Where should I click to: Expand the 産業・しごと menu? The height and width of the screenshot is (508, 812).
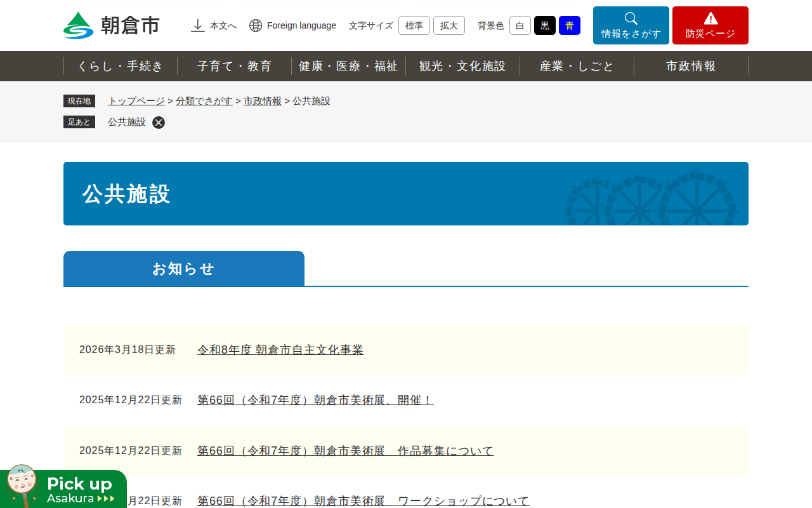click(x=577, y=66)
